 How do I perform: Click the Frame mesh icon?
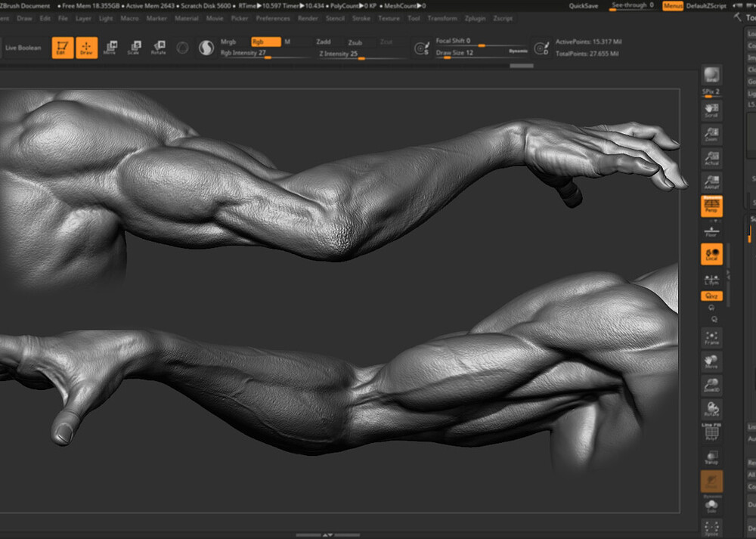click(x=711, y=337)
